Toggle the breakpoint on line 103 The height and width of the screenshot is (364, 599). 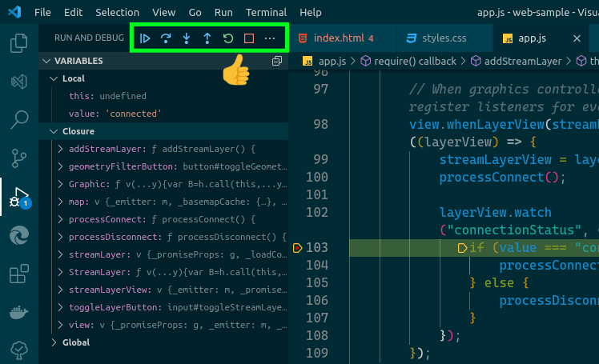pyautogui.click(x=297, y=248)
